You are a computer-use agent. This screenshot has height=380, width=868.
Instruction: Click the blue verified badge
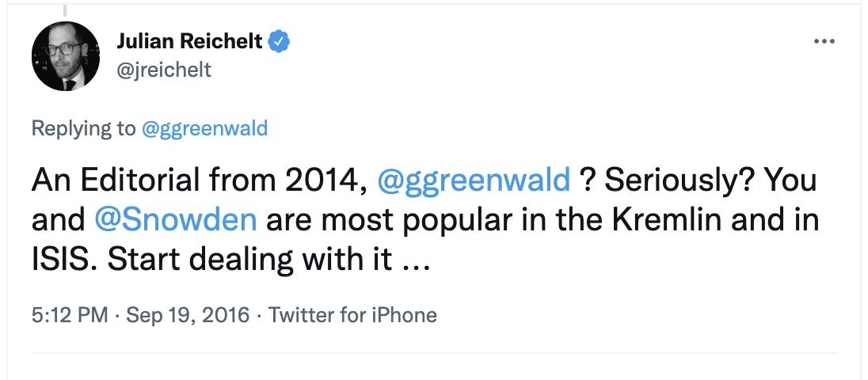tap(279, 42)
